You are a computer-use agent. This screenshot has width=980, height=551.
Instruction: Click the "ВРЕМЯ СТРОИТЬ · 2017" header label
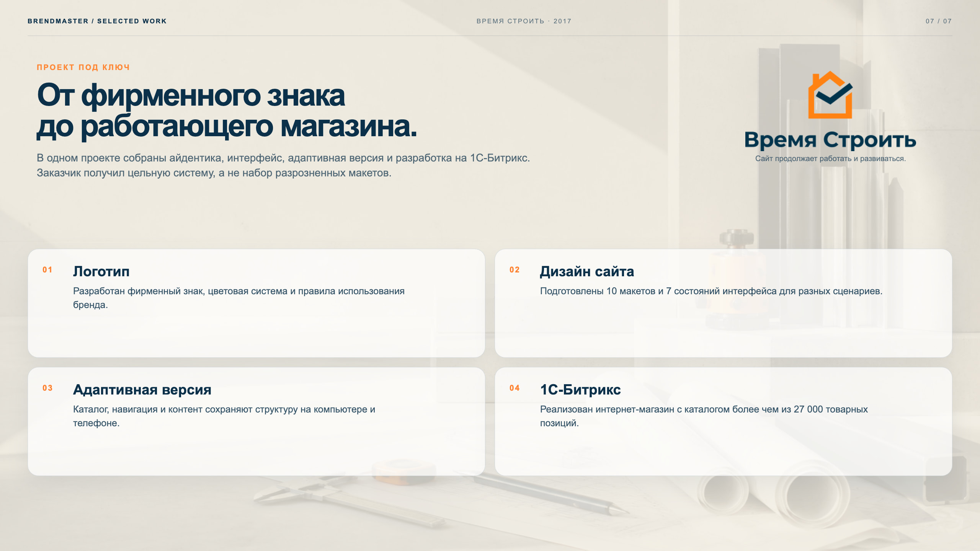click(x=524, y=21)
